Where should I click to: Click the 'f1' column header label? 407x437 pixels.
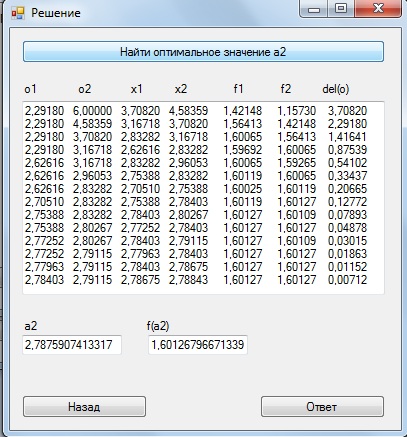pyautogui.click(x=238, y=89)
